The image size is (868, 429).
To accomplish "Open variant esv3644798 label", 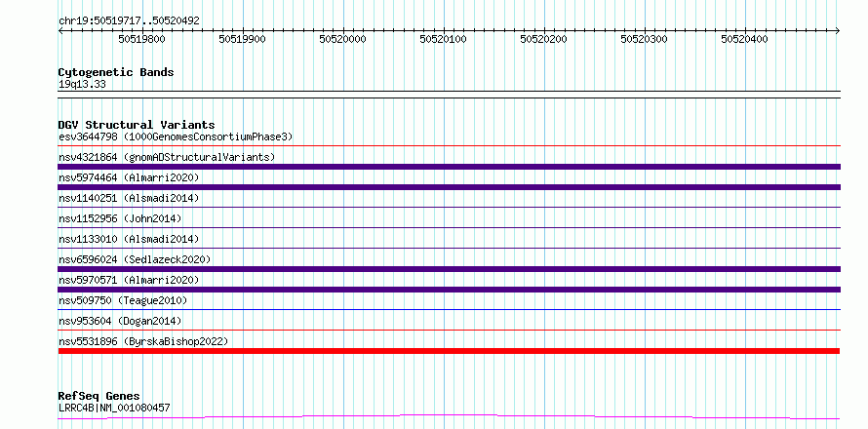I will click(176, 136).
